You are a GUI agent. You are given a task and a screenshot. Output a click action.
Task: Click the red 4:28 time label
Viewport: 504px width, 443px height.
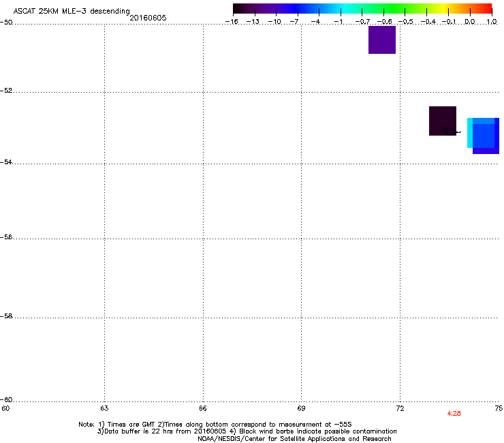pyautogui.click(x=454, y=414)
